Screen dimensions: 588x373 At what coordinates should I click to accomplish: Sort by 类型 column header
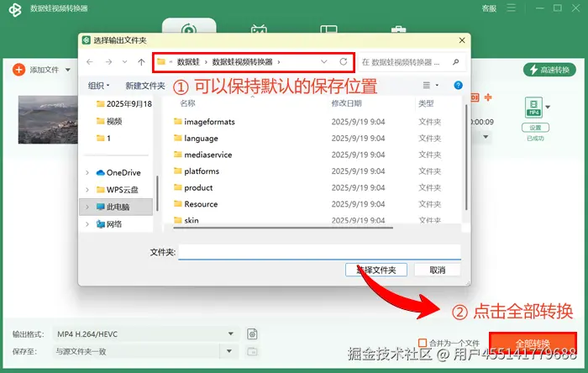426,103
